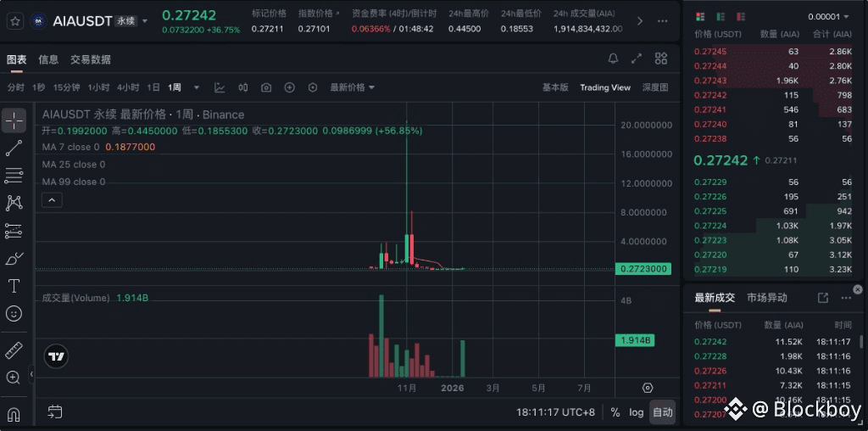Screen dimensions: 868x431
Task: Show both sides of order book
Action: coord(700,17)
